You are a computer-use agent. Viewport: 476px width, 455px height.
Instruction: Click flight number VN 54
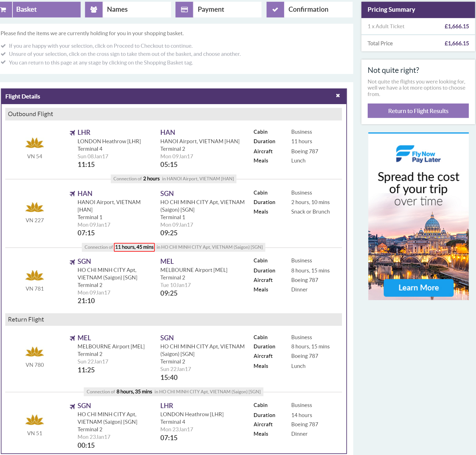35,156
